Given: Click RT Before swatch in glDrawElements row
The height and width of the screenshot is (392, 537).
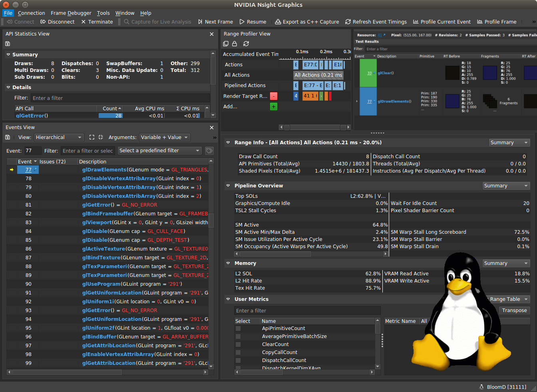Looking at the screenshot, I should tap(452, 101).
